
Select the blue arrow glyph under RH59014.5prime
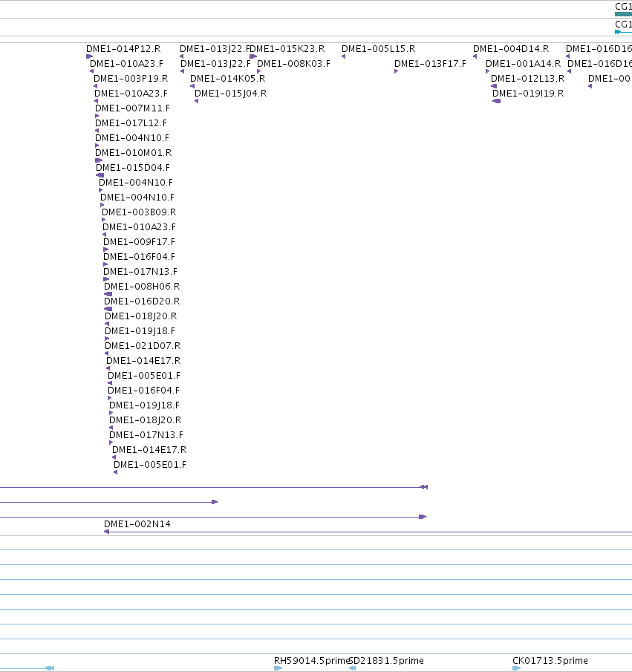click(x=278, y=668)
